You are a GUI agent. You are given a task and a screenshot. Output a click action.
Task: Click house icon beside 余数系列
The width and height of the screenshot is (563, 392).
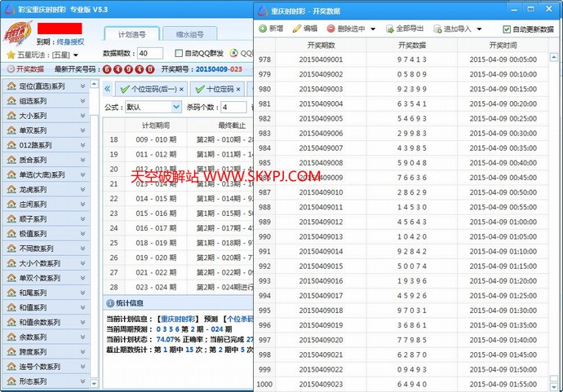[x=12, y=337]
